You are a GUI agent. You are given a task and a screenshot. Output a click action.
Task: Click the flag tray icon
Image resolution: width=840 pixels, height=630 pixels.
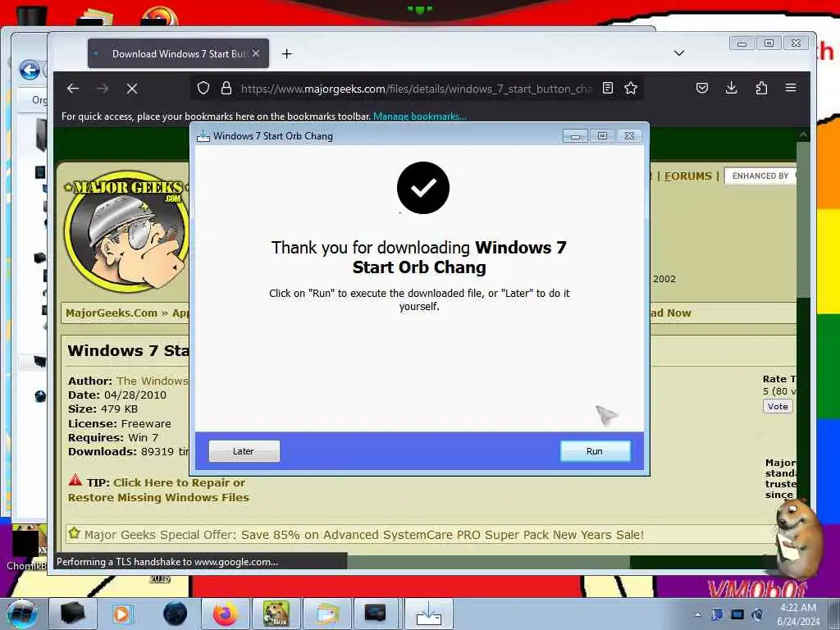pos(717,614)
